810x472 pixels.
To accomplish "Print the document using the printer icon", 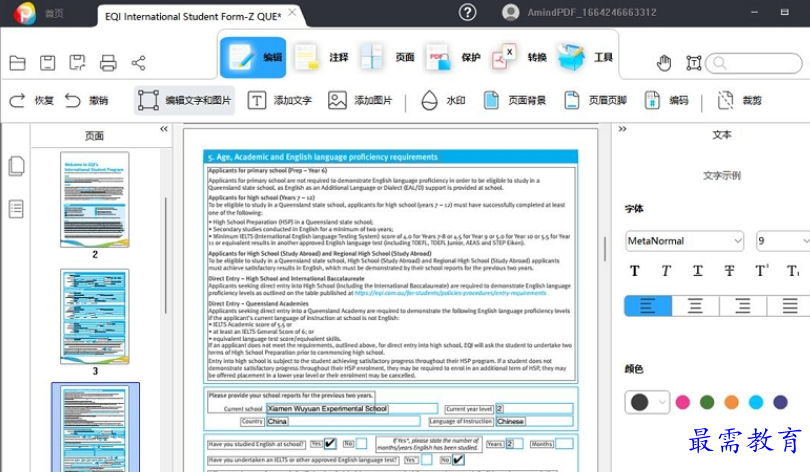I will click(x=108, y=63).
